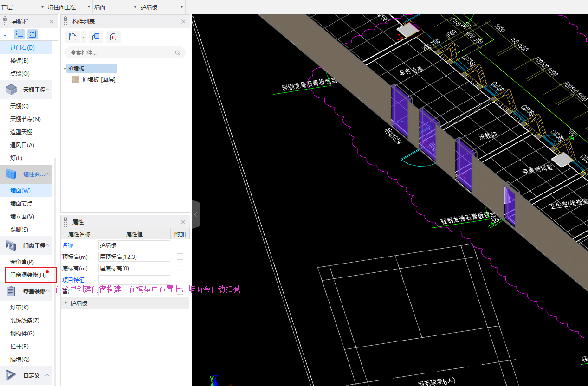588x386 pixels.
Task: Collapse all navigation groups minus icon
Action: tap(6, 34)
